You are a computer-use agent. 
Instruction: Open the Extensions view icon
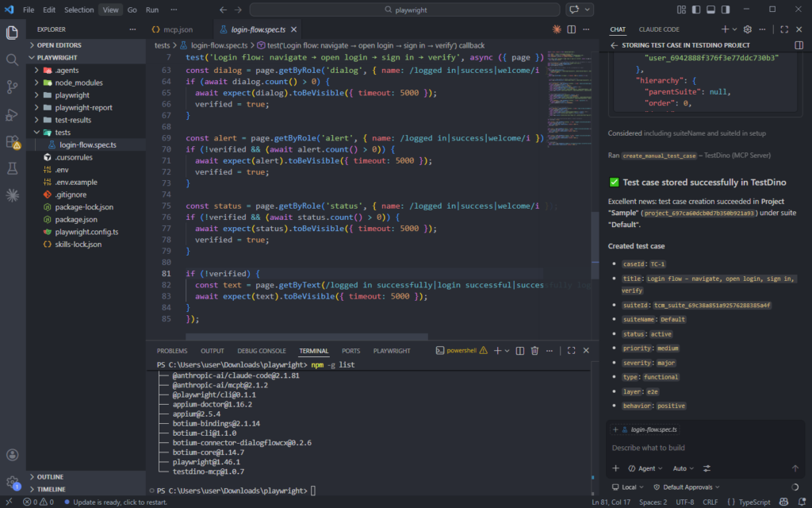[x=12, y=142]
